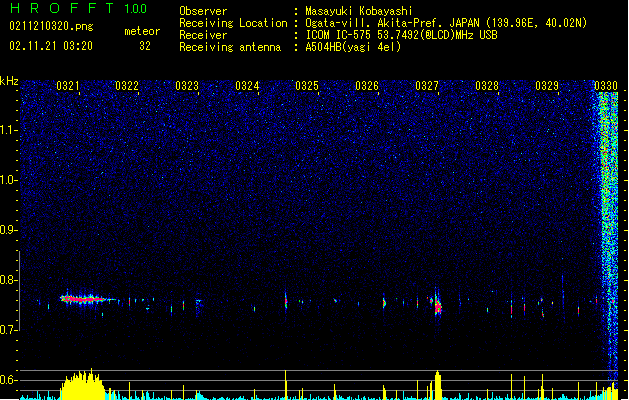Select antenna text A504HB(yagi 4el)
This screenshot has height=400, width=629.
point(353,47)
